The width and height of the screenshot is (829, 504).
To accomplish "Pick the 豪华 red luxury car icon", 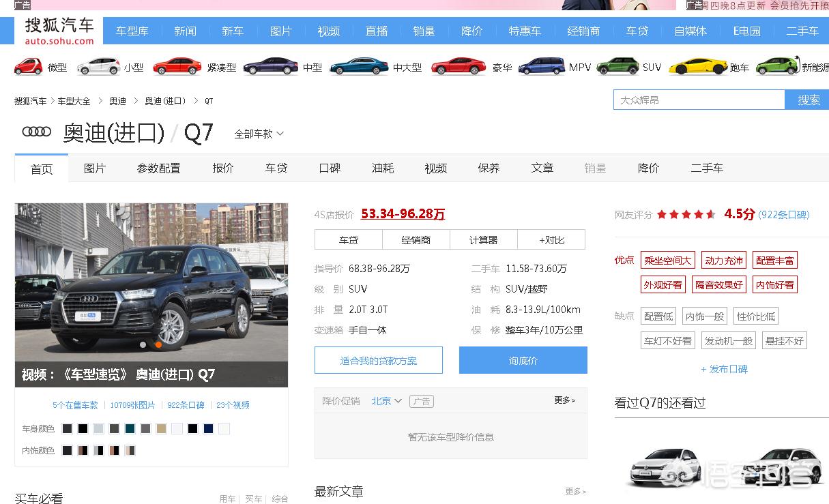I will click(459, 67).
